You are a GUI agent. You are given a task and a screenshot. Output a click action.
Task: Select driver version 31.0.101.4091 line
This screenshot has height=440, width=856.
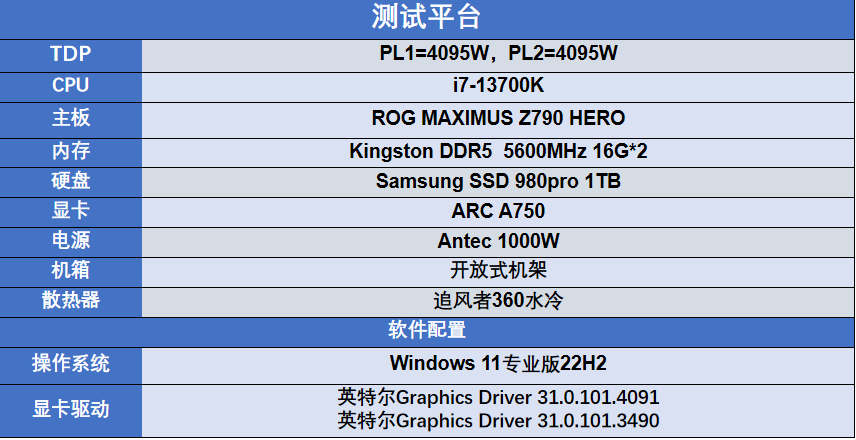click(498, 397)
